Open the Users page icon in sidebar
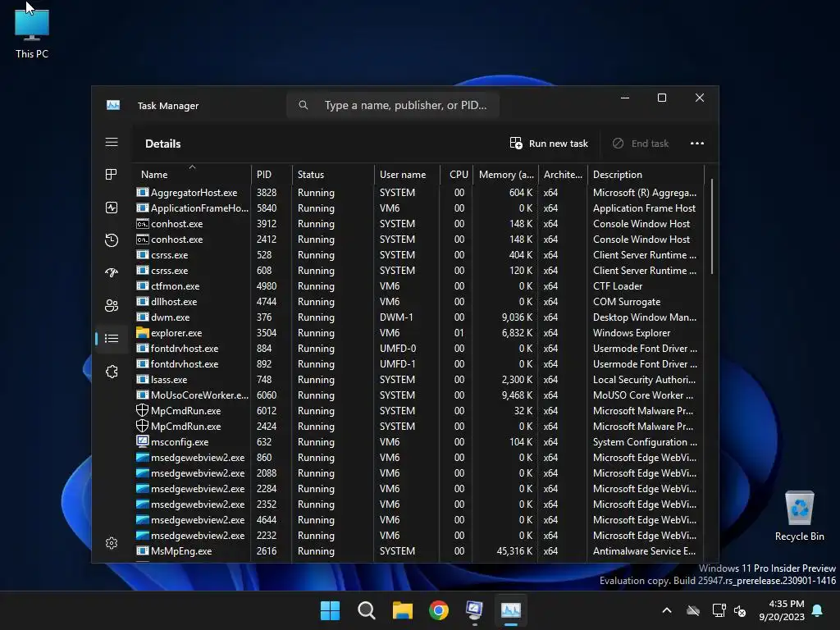 [x=112, y=305]
